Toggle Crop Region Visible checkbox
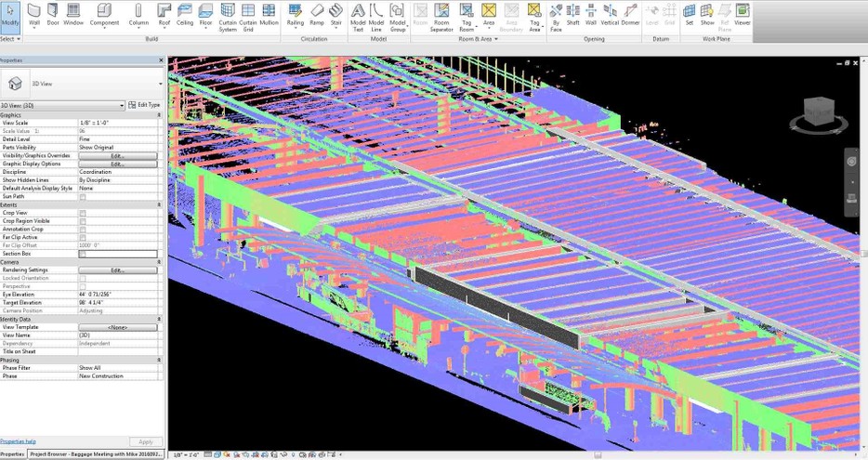The height and width of the screenshot is (460, 868). coord(83,221)
